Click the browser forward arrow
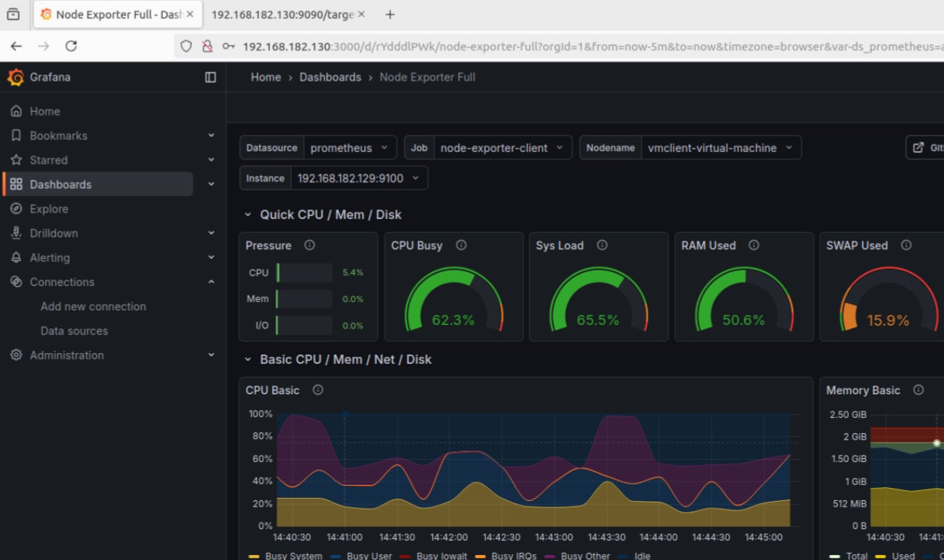 43,46
